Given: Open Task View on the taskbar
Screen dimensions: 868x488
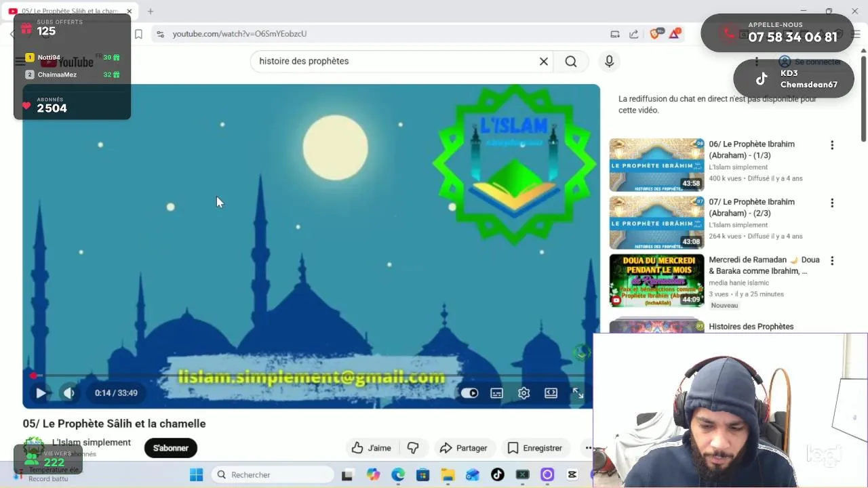Looking at the screenshot, I should coord(347,475).
